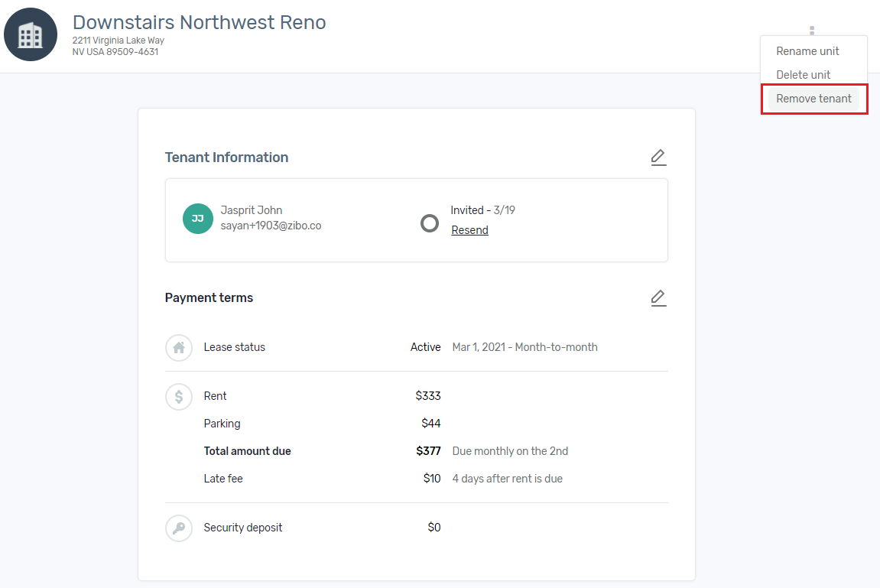The width and height of the screenshot is (880, 588).
Task: Click the JJ tenant avatar
Action: click(x=197, y=219)
